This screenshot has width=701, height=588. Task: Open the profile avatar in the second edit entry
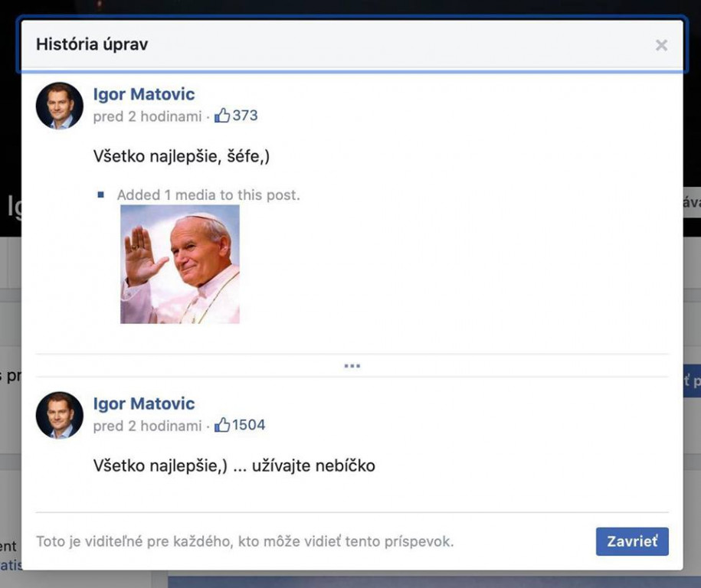[60, 415]
